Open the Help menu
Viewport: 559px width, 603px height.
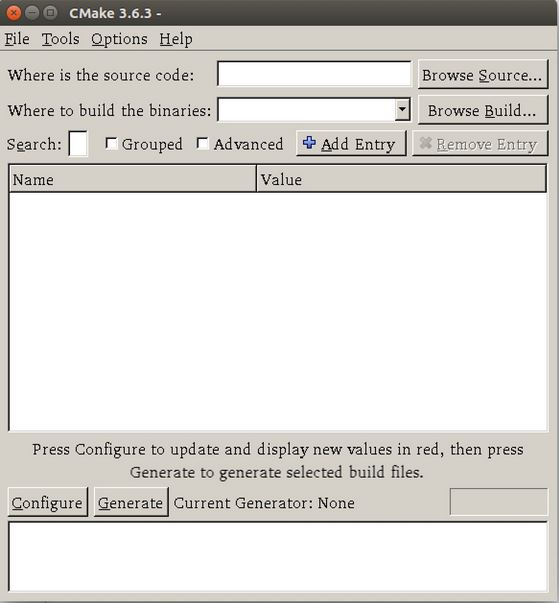coord(176,39)
